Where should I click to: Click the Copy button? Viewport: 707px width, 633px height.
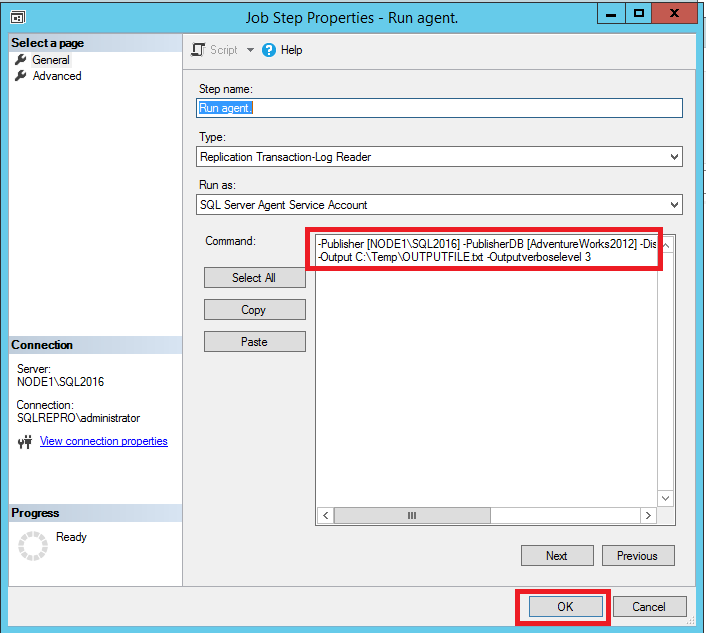coord(255,310)
